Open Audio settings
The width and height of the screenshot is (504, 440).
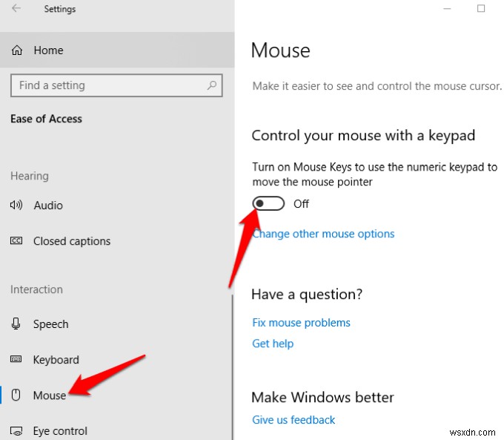[117, 205]
